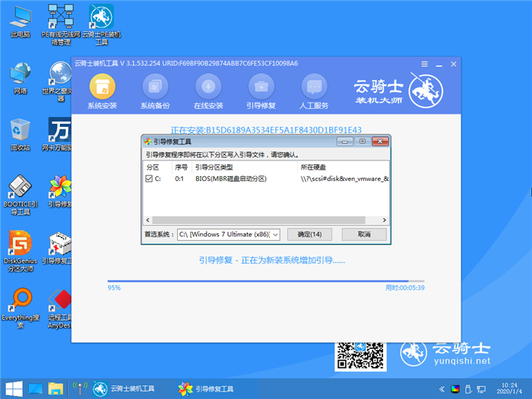The width and height of the screenshot is (532, 399).
Task: Click the 95% progress label
Action: [x=114, y=288]
